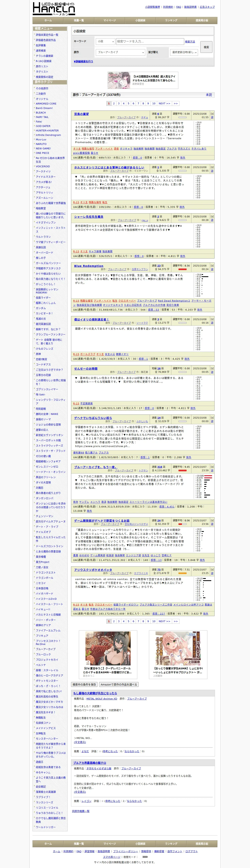Click the rating bar of Blue Redemption (8.56)

182,269
